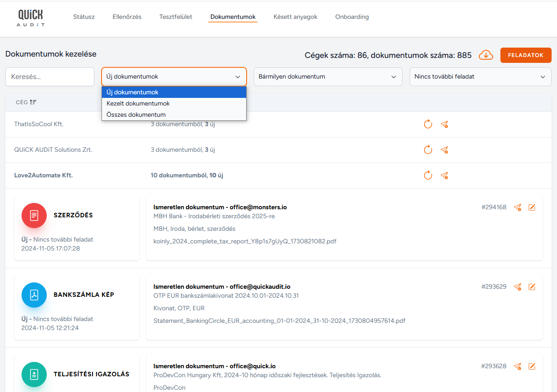
Task: Choose 'Összes dokumentum' option
Action: 136,115
